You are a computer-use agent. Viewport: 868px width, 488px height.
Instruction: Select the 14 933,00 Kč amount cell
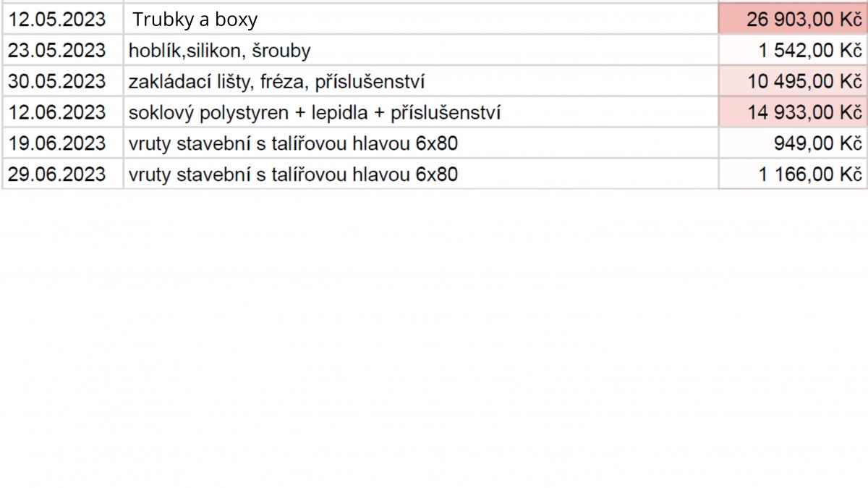tap(793, 112)
